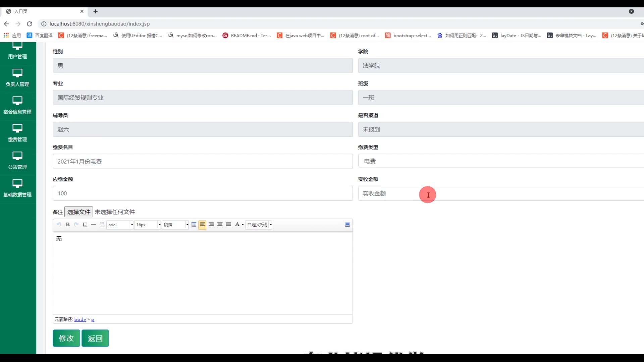Reload the page with browser refresh

tap(30, 24)
